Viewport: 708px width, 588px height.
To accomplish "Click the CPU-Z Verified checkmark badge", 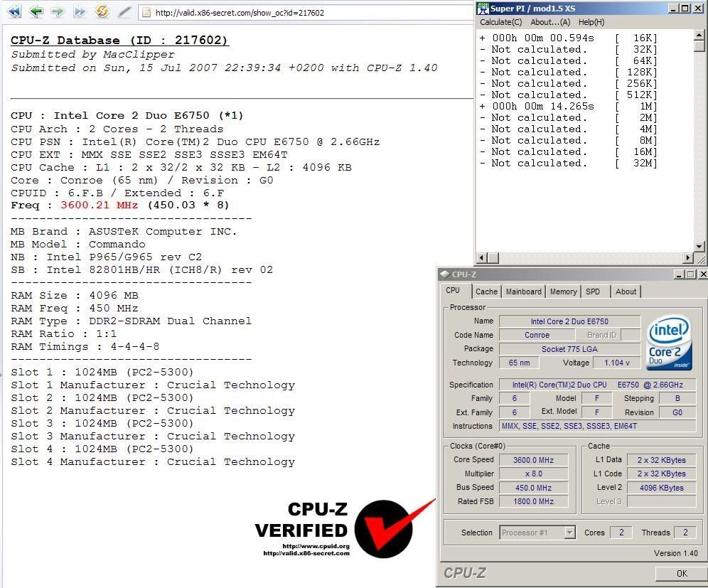I will pyautogui.click(x=384, y=528).
